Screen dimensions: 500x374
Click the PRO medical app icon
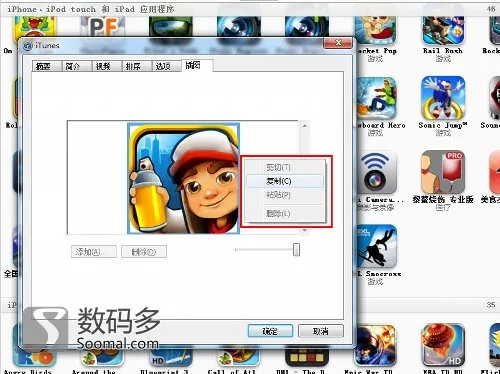(x=443, y=172)
